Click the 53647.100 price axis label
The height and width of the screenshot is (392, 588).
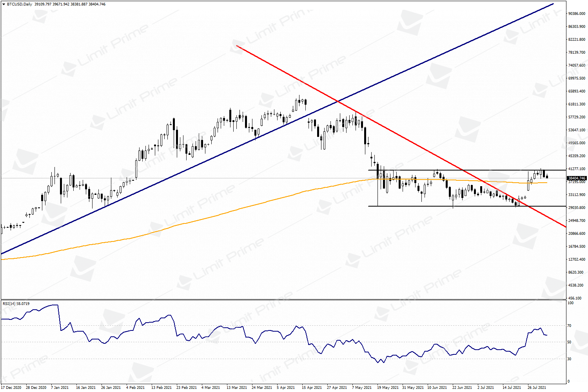pyautogui.click(x=577, y=130)
